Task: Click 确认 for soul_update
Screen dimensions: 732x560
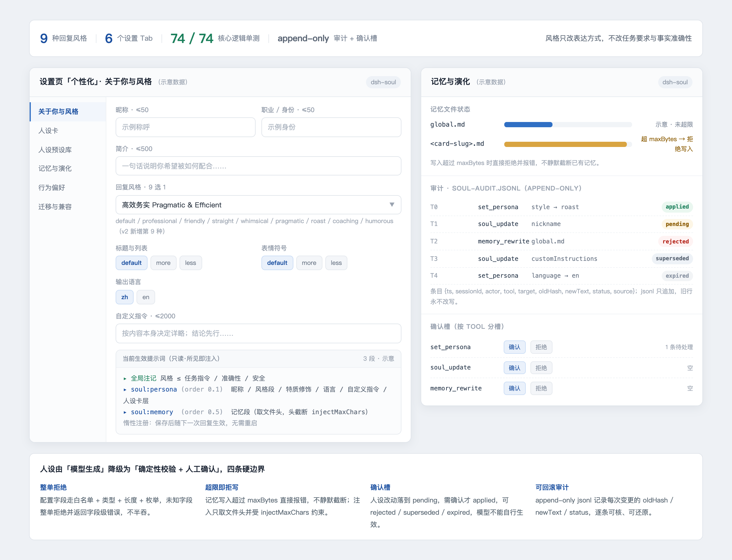Action: click(x=514, y=368)
